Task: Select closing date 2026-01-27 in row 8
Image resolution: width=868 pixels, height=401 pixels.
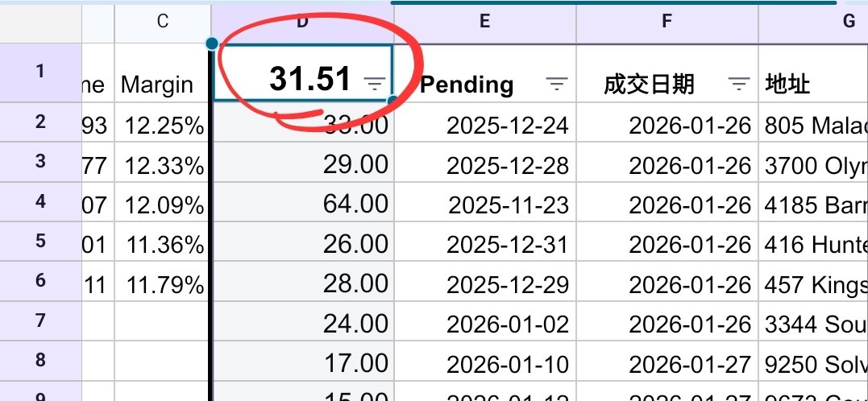Action: (667, 361)
